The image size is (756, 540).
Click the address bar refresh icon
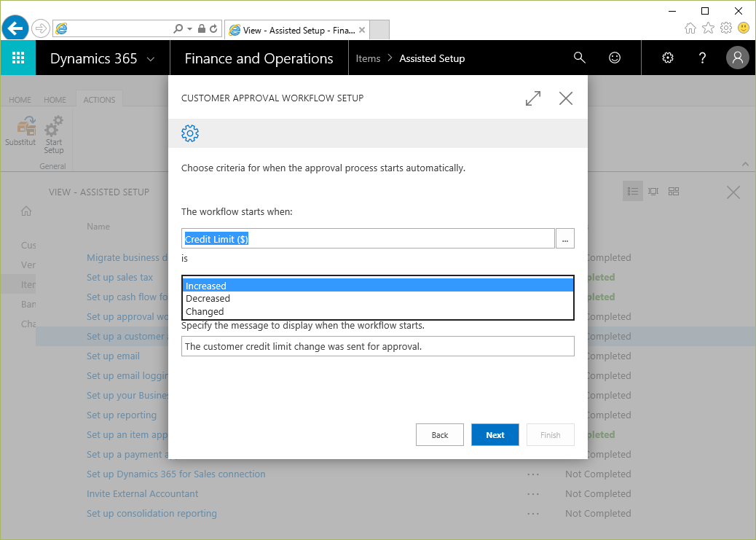pos(213,29)
